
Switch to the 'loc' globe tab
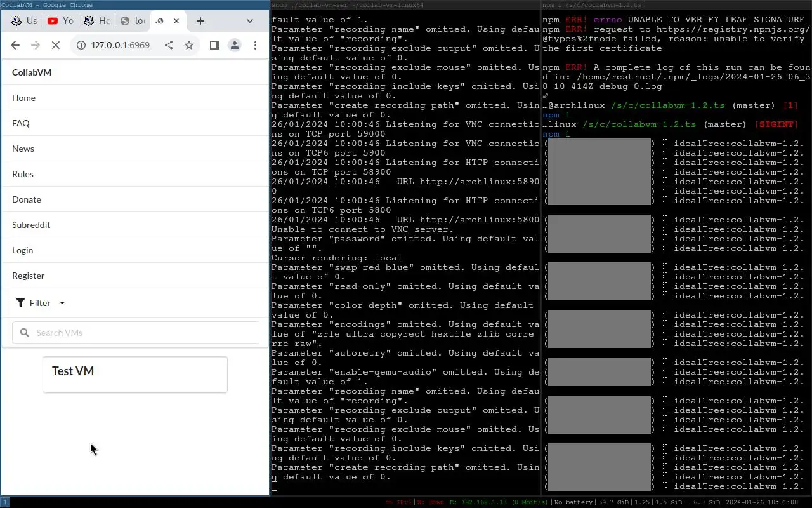(132, 21)
